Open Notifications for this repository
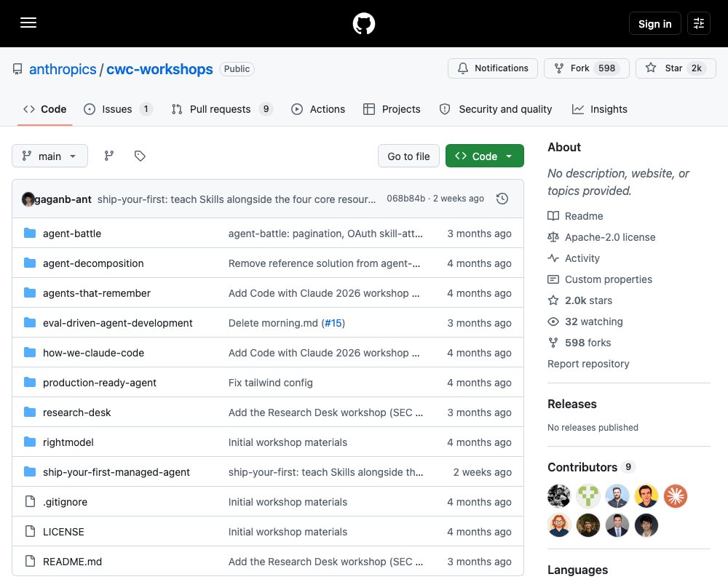The image size is (728, 582). (x=493, y=68)
